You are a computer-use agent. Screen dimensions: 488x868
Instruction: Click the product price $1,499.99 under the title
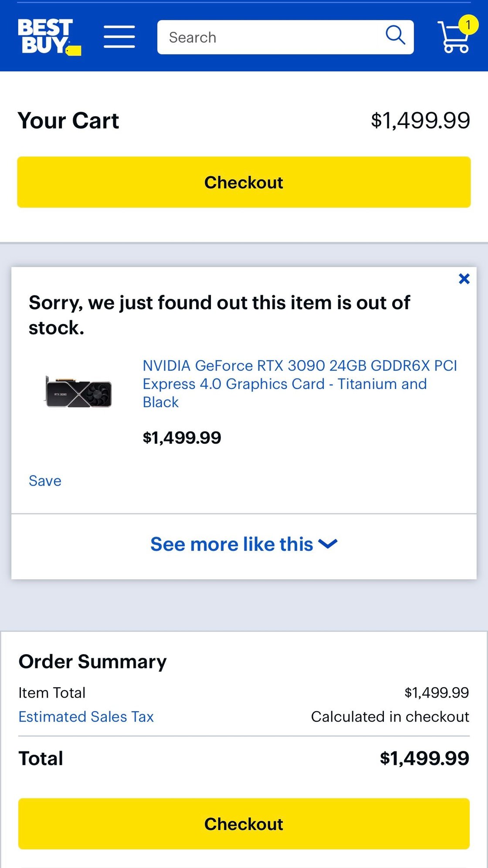[182, 438]
